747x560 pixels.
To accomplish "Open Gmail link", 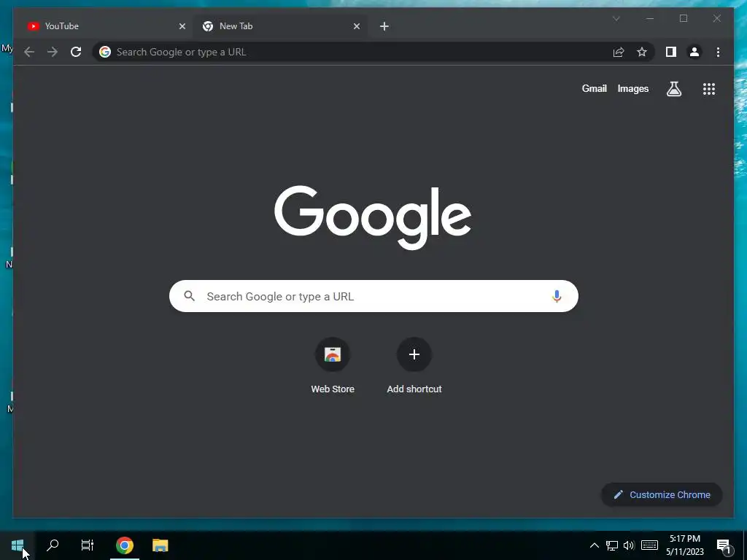I will click(x=594, y=88).
